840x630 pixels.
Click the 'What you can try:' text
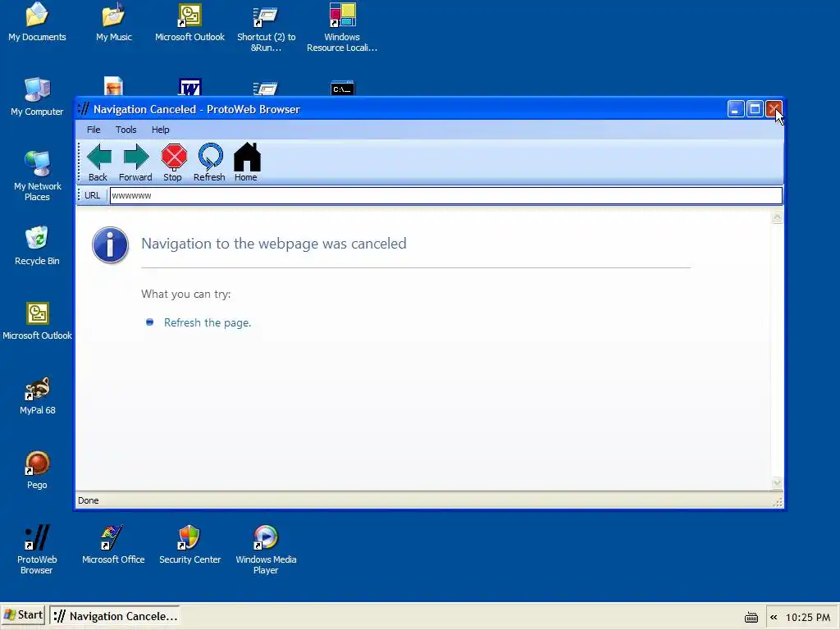[186, 294]
